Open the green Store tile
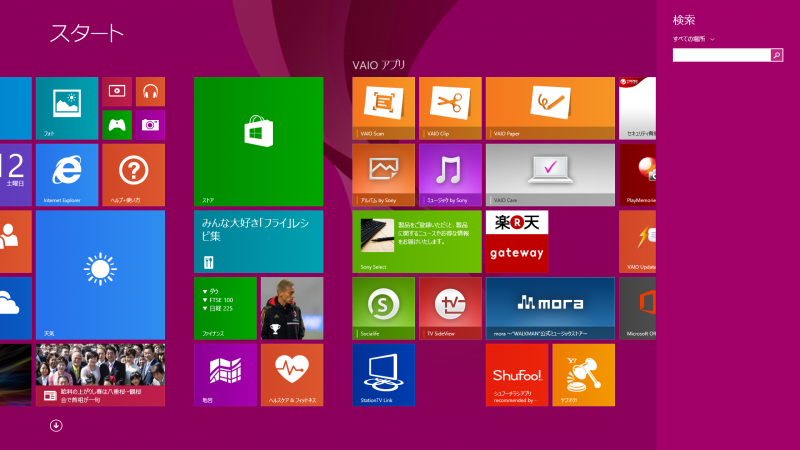 point(258,141)
